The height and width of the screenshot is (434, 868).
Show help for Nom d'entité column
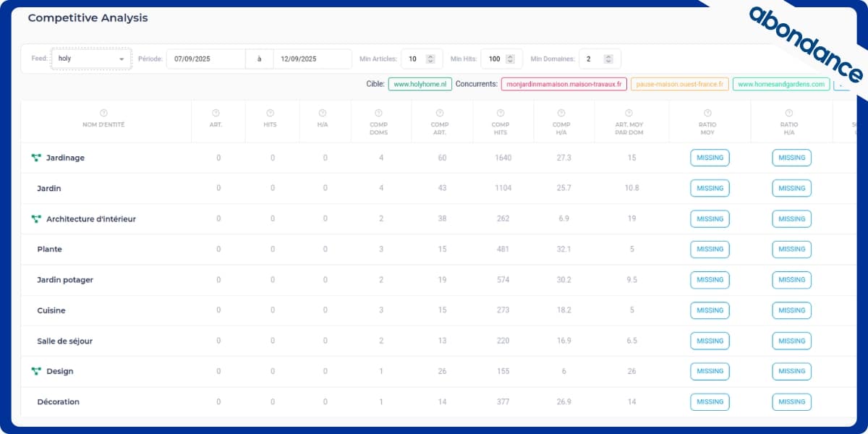click(103, 113)
